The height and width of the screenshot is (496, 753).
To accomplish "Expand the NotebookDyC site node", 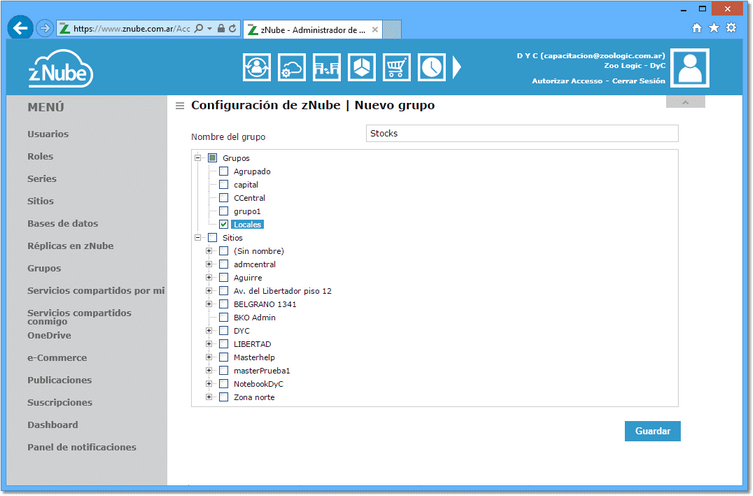I will (209, 384).
